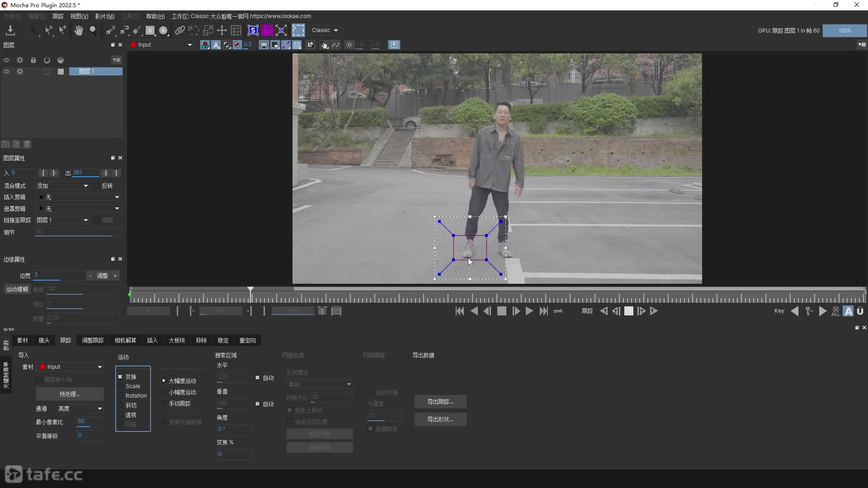Select the Move crosshair tool
The height and width of the screenshot is (488, 868).
tap(222, 30)
